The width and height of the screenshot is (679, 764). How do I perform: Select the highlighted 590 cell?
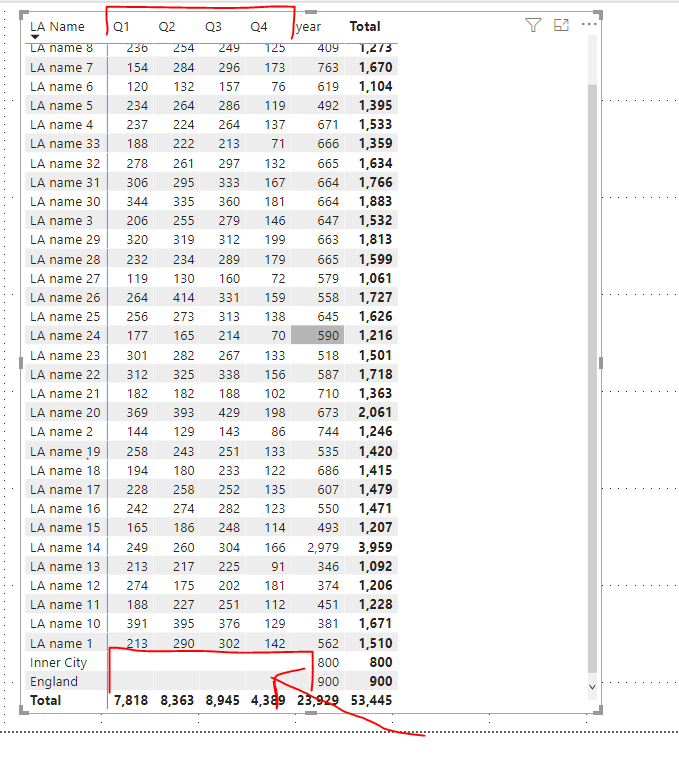click(x=318, y=335)
